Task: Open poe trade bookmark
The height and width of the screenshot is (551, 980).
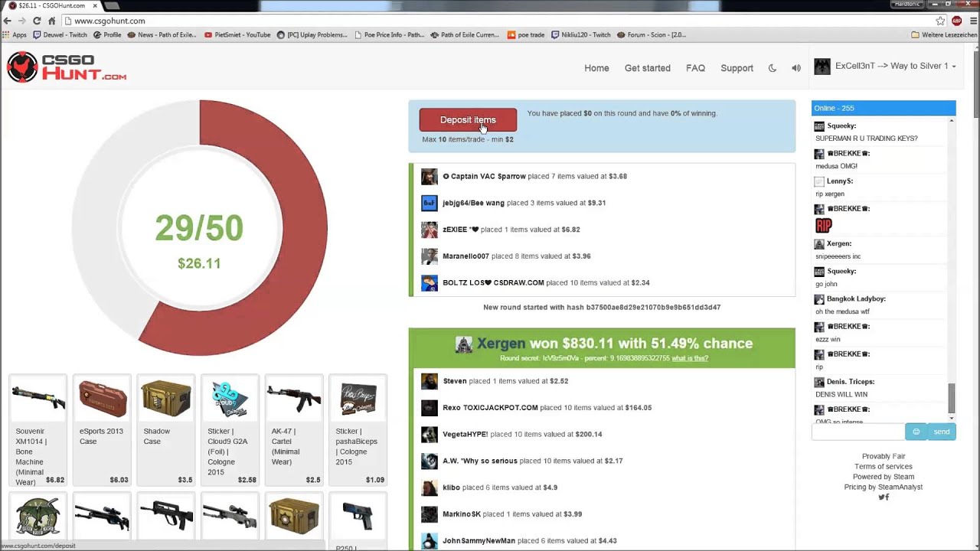Action: (526, 34)
